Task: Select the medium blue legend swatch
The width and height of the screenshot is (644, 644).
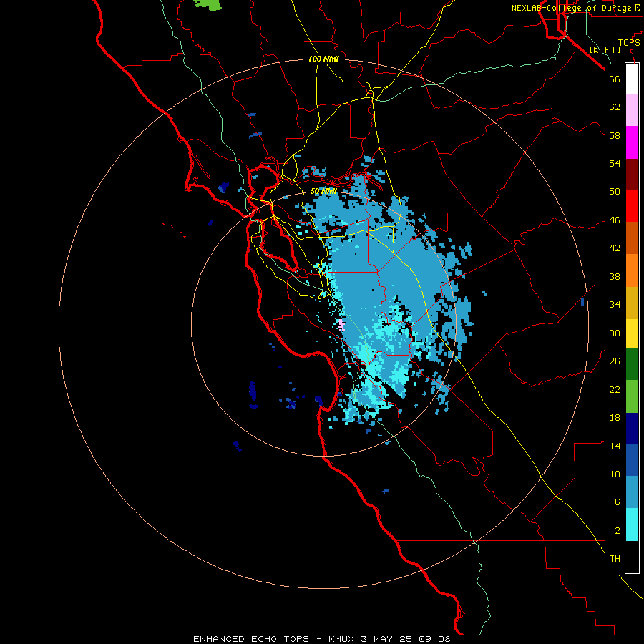Action: (632, 460)
